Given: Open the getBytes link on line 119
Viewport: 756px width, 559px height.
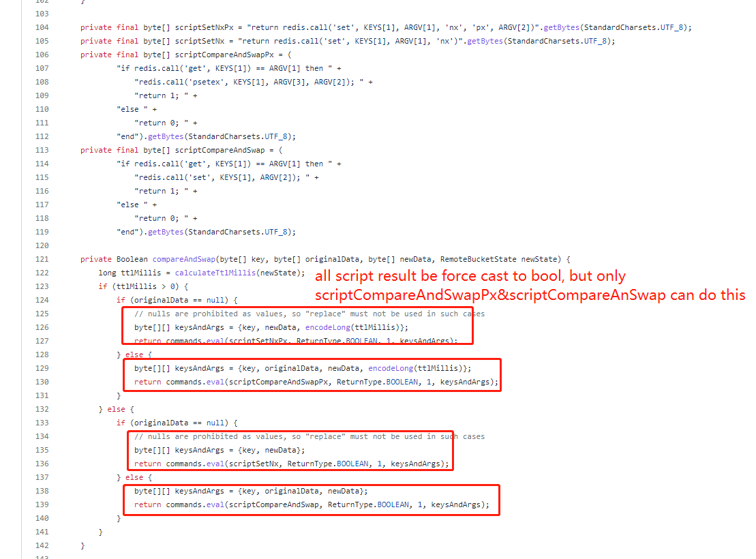Looking at the screenshot, I should pyautogui.click(x=165, y=232).
